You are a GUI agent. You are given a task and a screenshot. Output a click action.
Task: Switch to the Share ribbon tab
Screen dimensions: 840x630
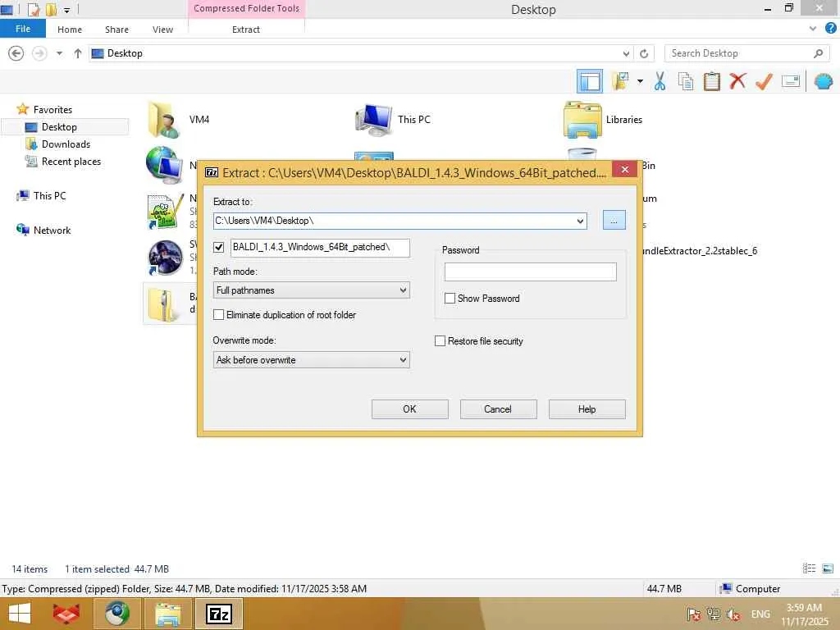pos(116,30)
